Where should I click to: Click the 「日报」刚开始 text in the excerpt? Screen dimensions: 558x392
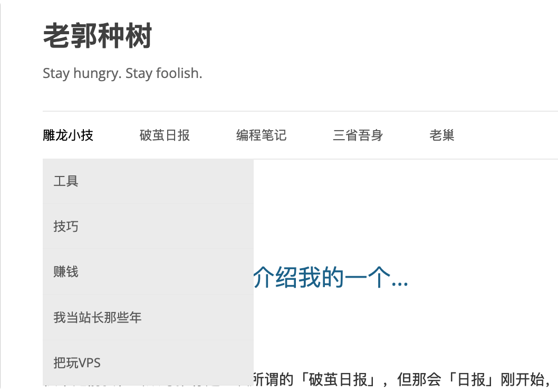click(495, 379)
